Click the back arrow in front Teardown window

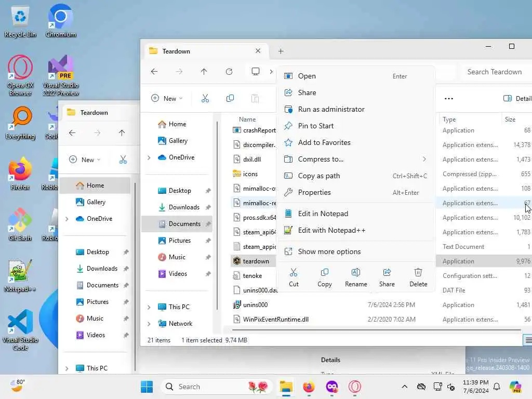click(154, 72)
